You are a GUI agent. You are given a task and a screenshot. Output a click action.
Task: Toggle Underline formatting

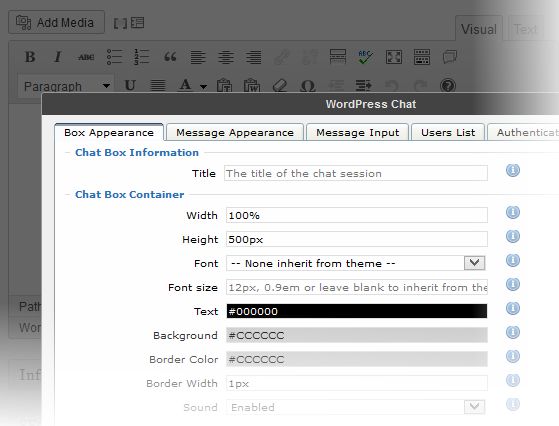[x=130, y=86]
